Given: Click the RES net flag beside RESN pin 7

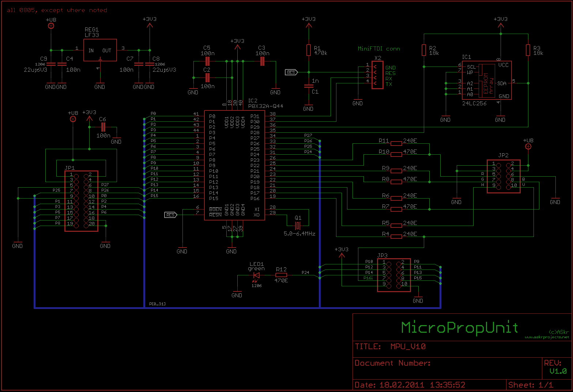Looking at the screenshot, I should (x=171, y=215).
